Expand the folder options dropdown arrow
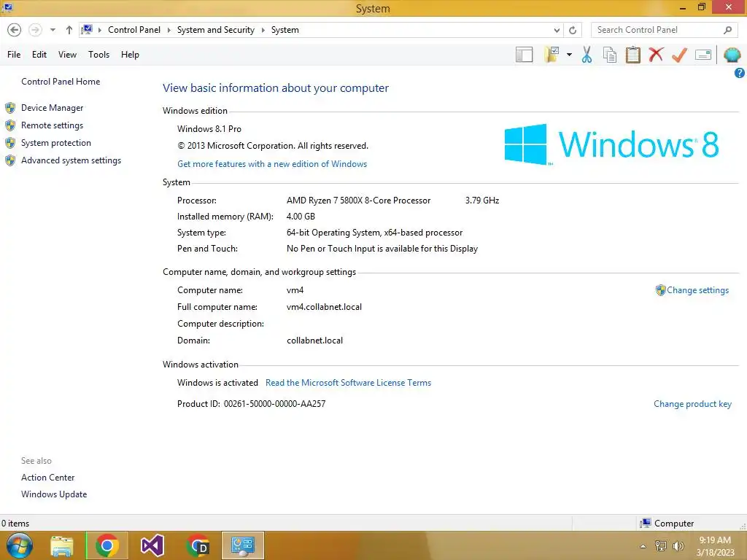This screenshot has height=560, width=747. tap(569, 55)
